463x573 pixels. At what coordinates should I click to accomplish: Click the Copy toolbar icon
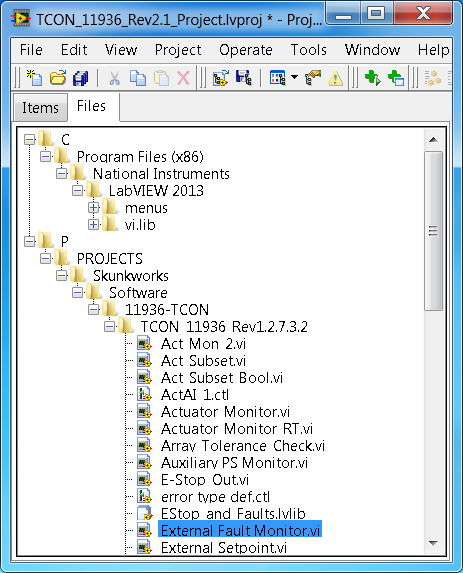[138, 78]
